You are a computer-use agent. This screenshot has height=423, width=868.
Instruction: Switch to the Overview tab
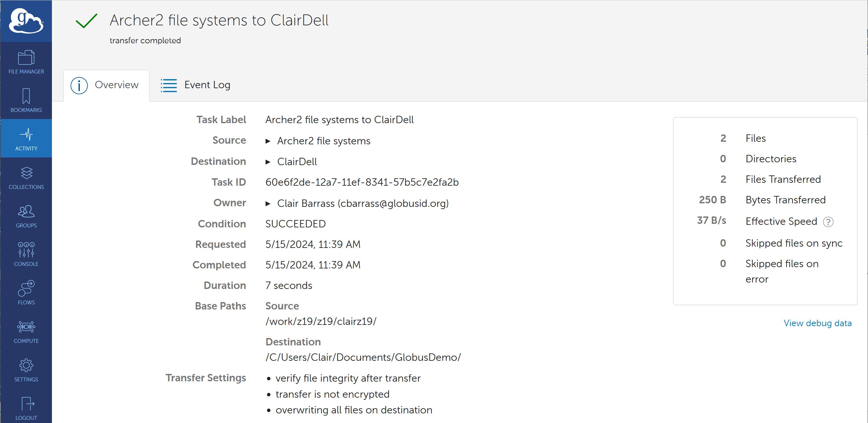pyautogui.click(x=106, y=85)
